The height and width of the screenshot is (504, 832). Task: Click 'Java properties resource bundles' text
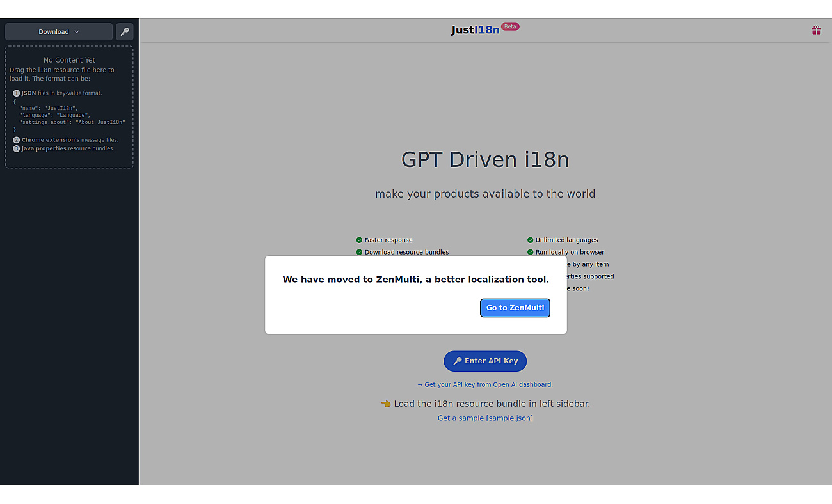68,148
